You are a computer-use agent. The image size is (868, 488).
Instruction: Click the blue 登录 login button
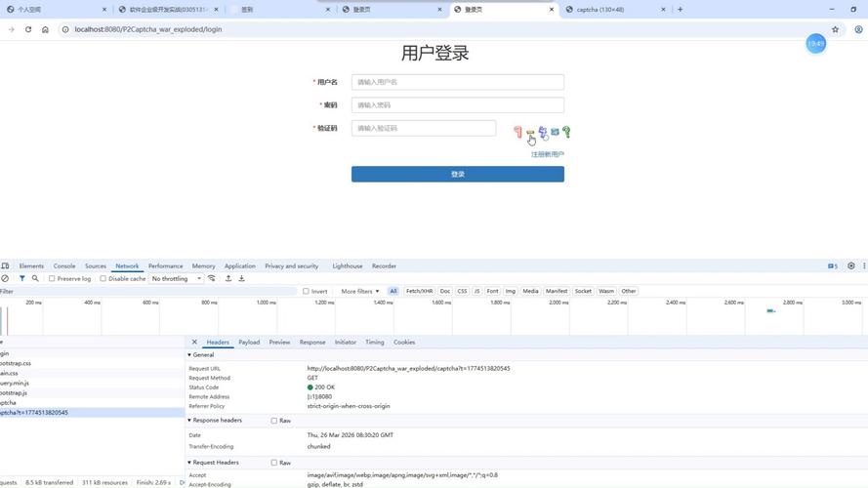pos(458,174)
